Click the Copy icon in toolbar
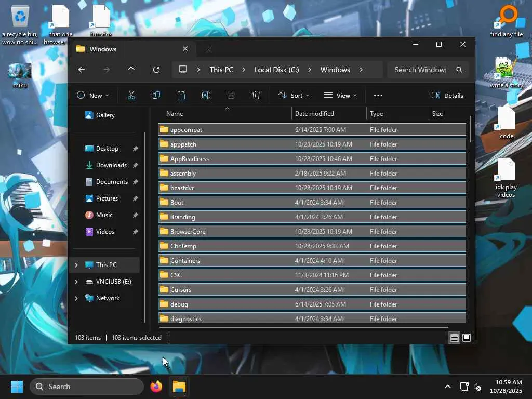The image size is (532, 399). 156,96
